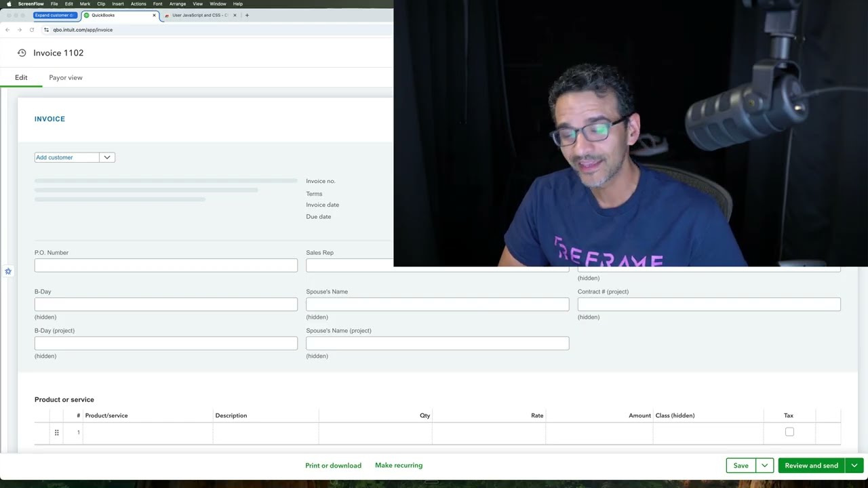868x488 pixels.
Task: Click the P.O. Number input field
Action: pos(166,265)
